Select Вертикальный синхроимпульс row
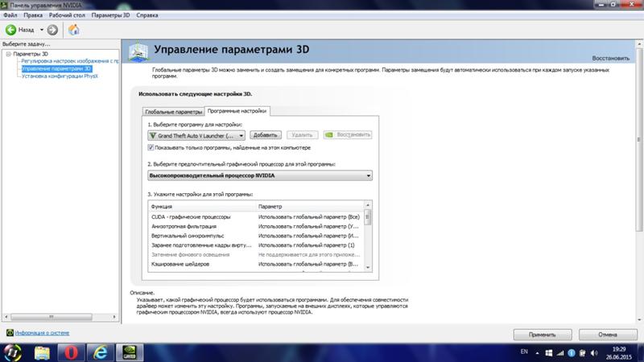Screen dimensions: 644x362 point(255,236)
